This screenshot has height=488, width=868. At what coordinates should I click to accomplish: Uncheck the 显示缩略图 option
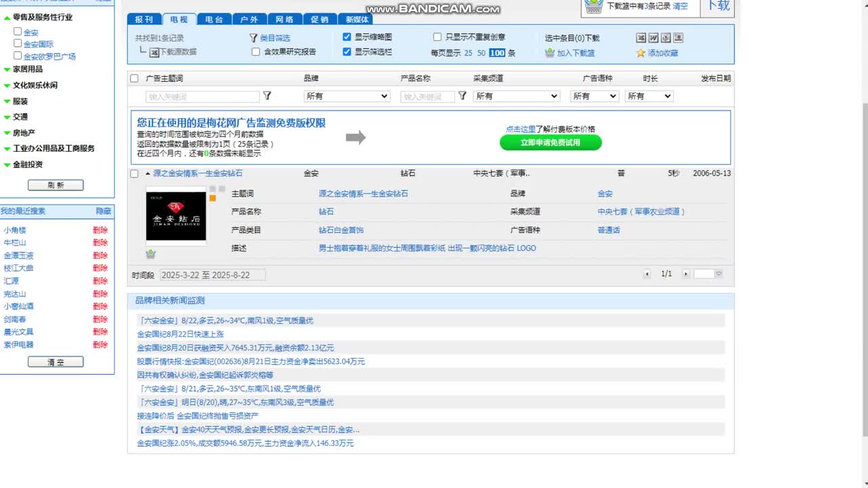[x=347, y=37]
